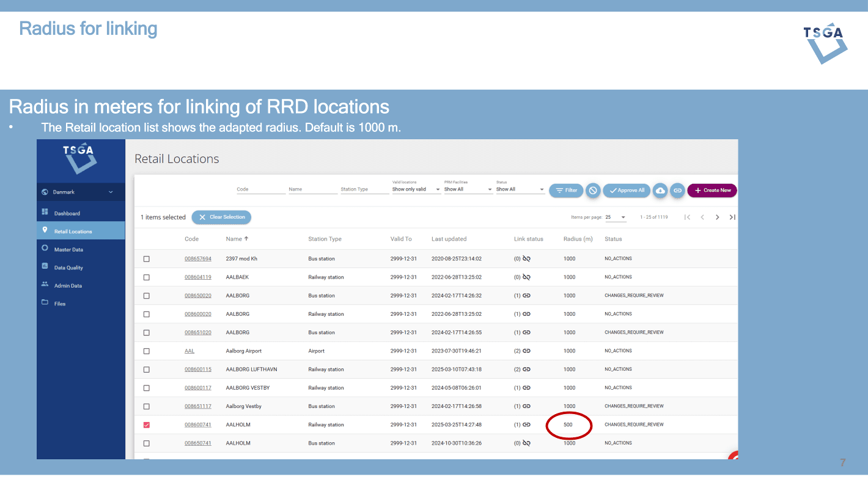The image size is (868, 488).
Task: Click link icon in AALBORG LUFTHAVN row
Action: [x=527, y=370]
